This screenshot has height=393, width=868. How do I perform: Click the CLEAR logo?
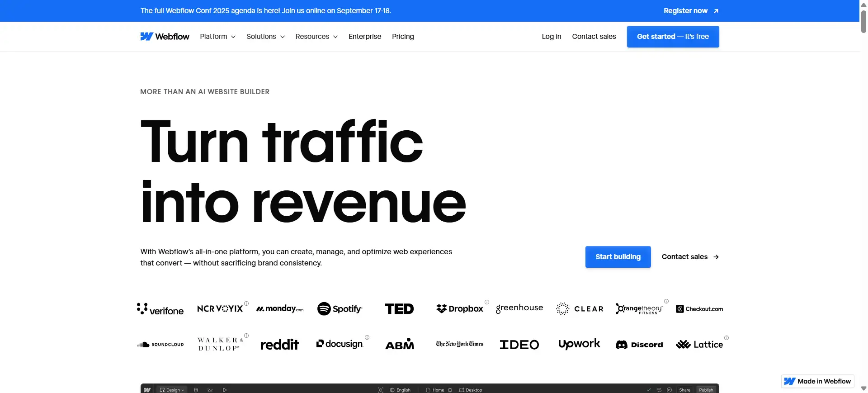(x=580, y=309)
